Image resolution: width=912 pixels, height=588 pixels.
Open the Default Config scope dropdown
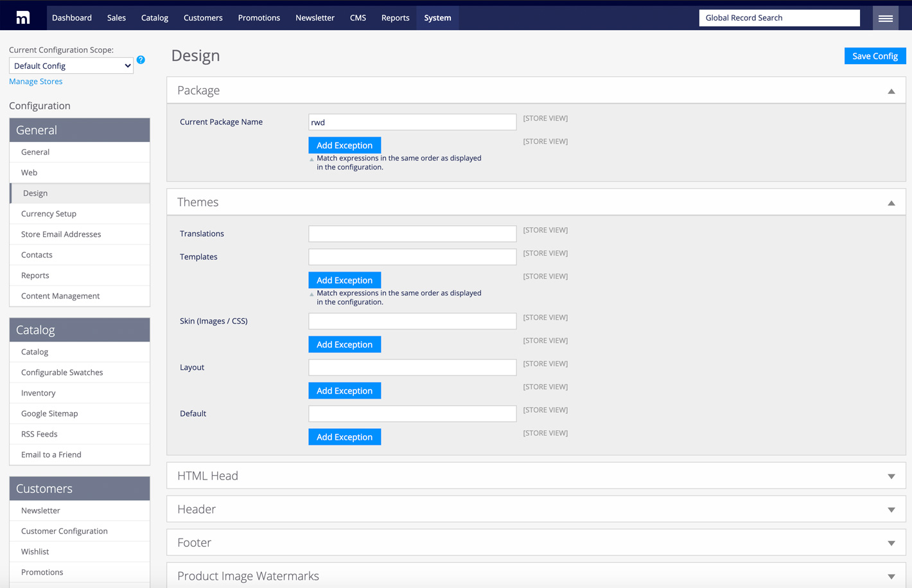[71, 65]
